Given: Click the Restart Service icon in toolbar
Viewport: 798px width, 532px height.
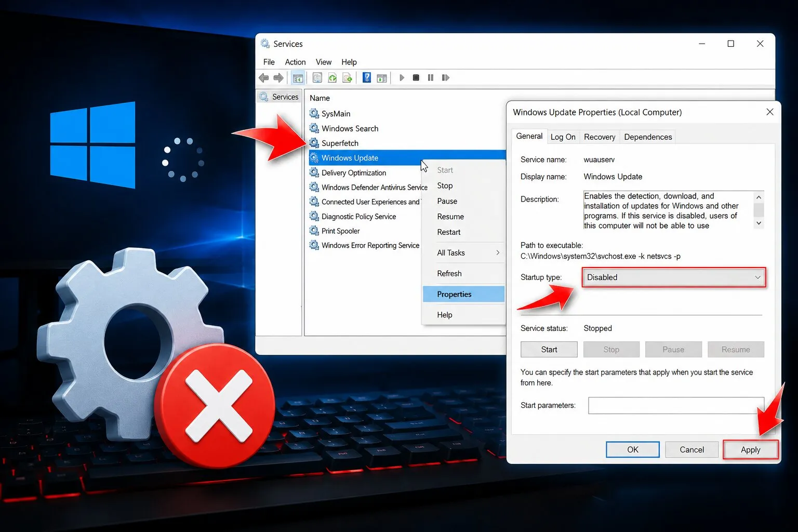Looking at the screenshot, I should pos(446,78).
